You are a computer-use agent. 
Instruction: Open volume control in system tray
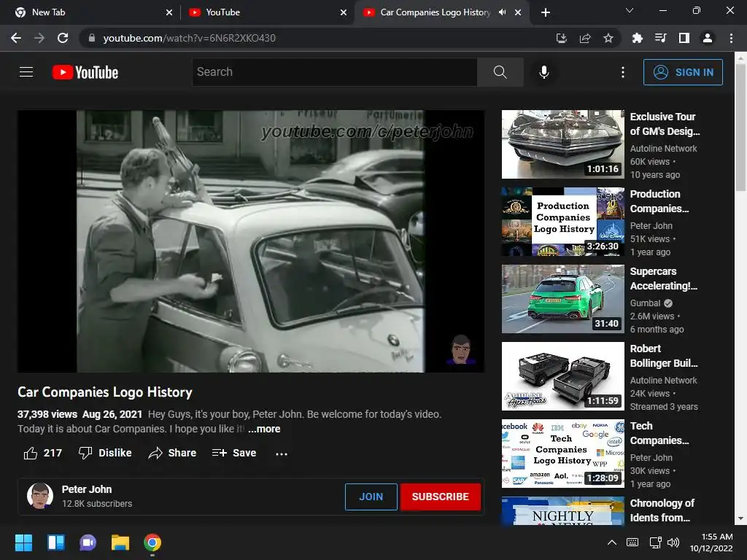point(673,542)
